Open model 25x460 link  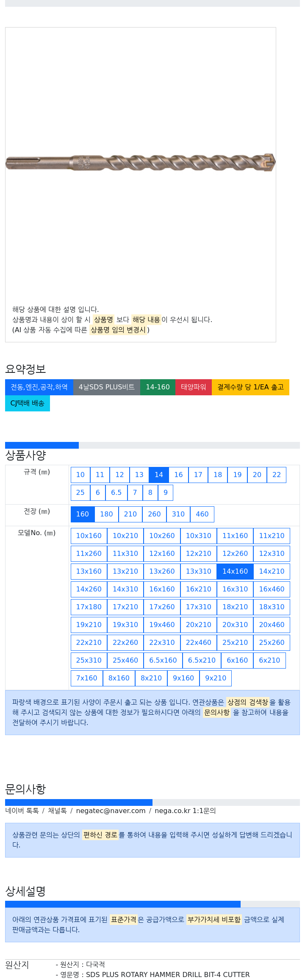click(125, 661)
